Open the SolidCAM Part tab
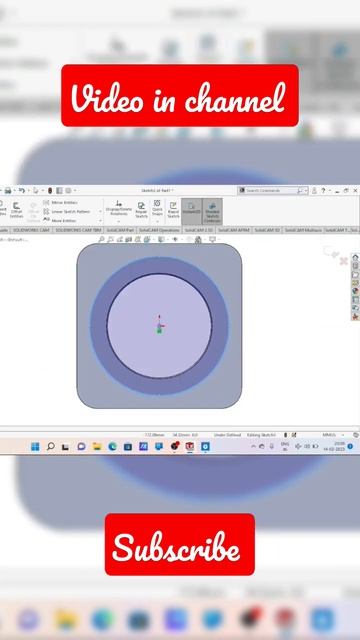Screen dimensions: 360x640 tap(120, 230)
